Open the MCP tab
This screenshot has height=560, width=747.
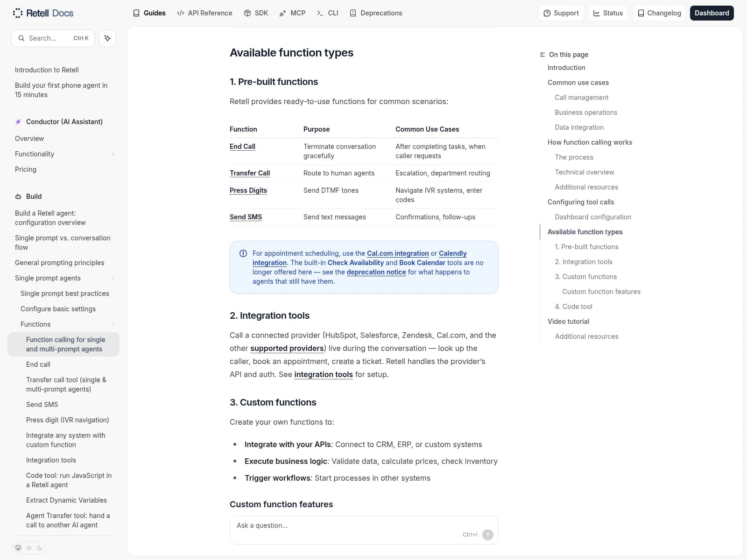click(x=292, y=13)
